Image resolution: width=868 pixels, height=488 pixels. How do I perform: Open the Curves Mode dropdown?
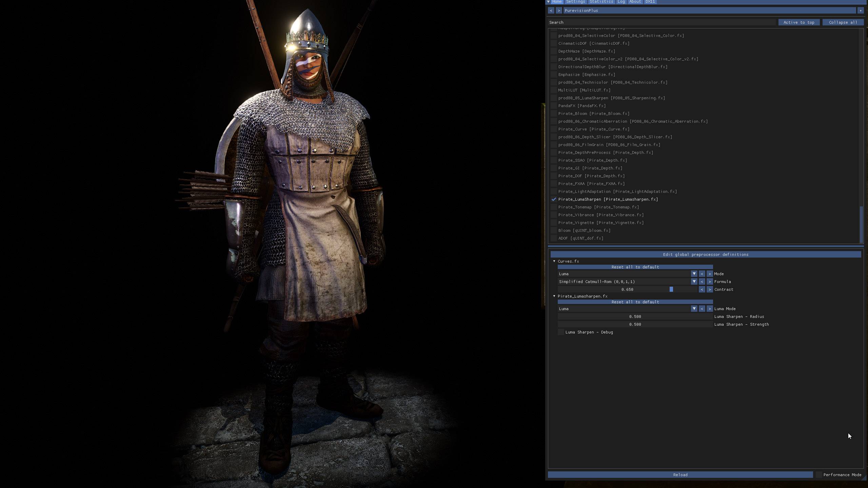click(694, 274)
